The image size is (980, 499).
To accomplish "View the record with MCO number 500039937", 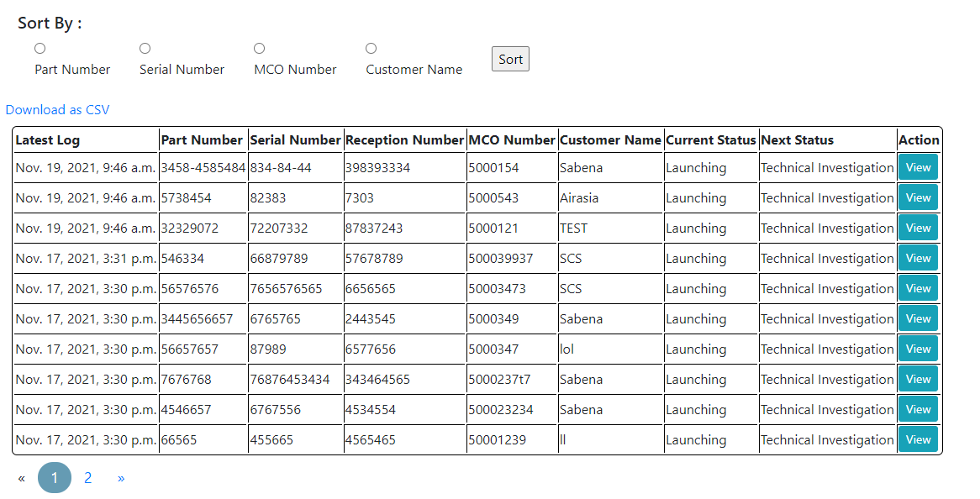I will pyautogui.click(x=918, y=258).
